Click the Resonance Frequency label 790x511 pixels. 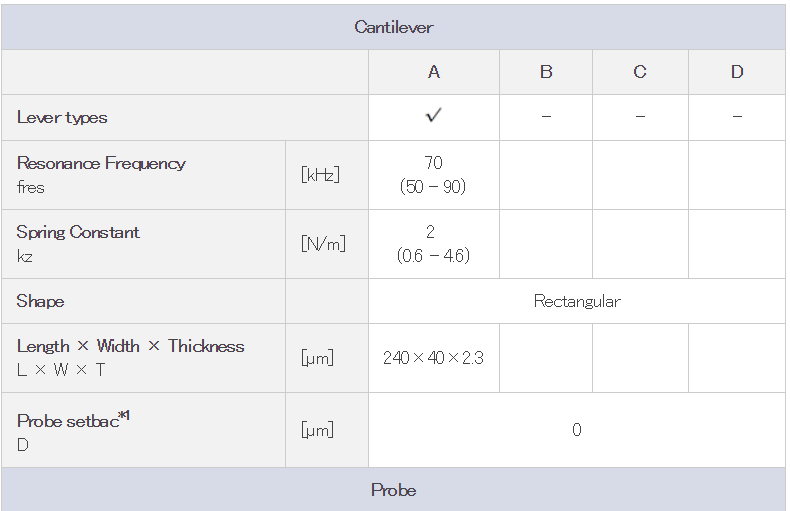pyautogui.click(x=101, y=163)
